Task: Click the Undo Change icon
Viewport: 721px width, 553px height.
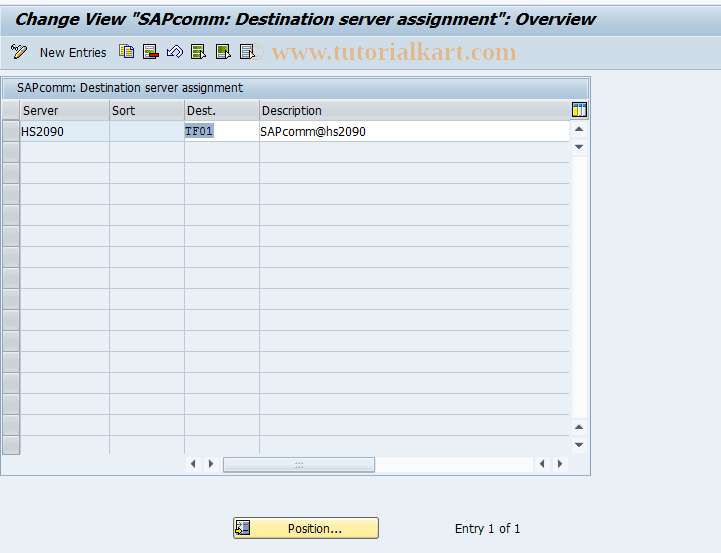Action: click(175, 51)
